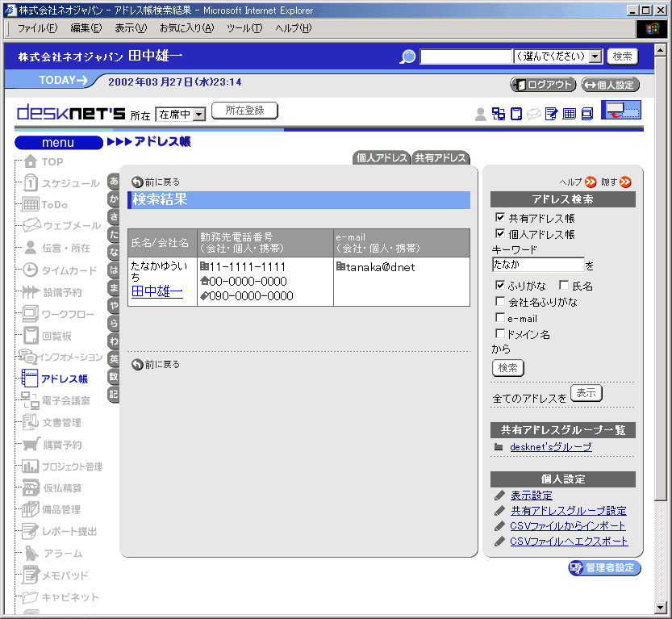672x619 pixels.
Task: Uncheck the 共有アドレス帳 checkbox
Action: [x=499, y=217]
